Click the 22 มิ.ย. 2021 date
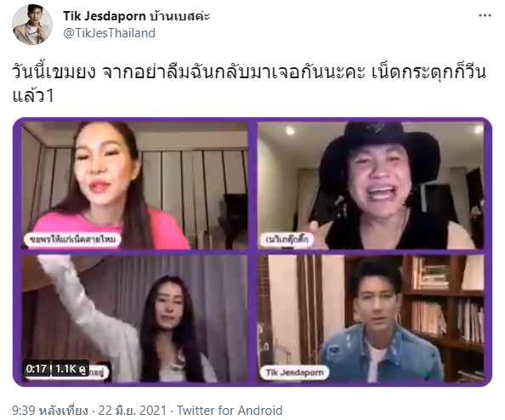Image resolution: width=505 pixels, height=420 pixels. (133, 411)
